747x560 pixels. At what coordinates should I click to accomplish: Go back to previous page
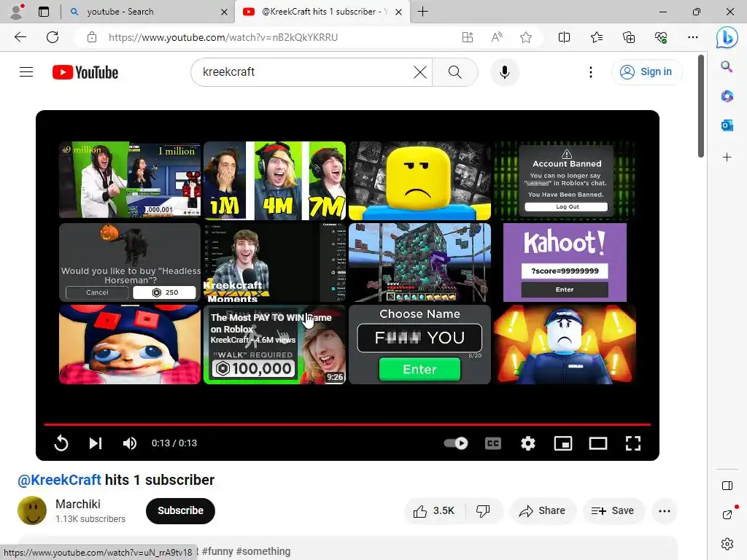20,37
